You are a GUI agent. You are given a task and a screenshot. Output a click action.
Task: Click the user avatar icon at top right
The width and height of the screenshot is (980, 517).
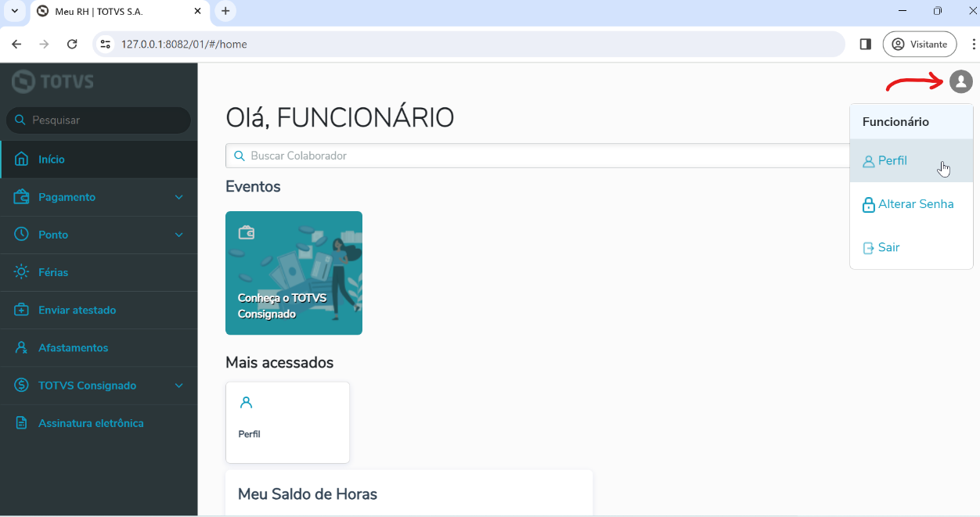pos(960,81)
